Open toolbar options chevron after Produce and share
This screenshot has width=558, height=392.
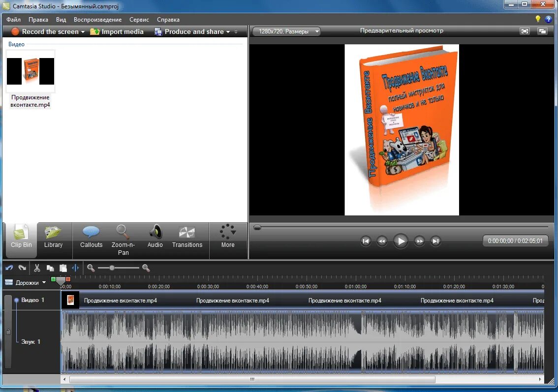click(x=236, y=32)
